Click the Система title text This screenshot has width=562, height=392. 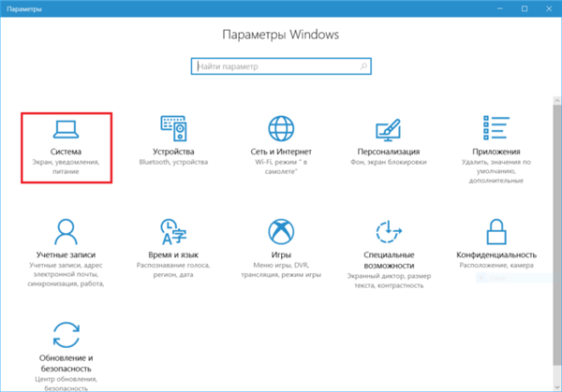tap(66, 152)
